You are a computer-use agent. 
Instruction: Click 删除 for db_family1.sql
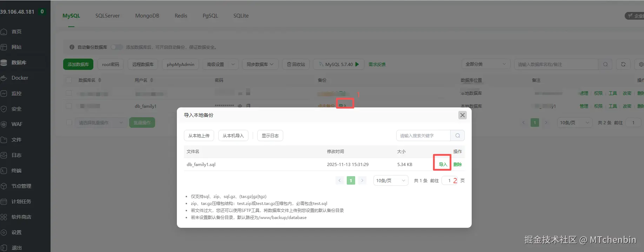[457, 164]
